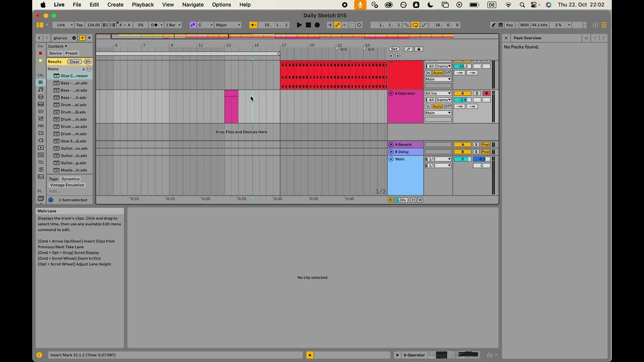Screen dimensions: 644x362
Task: Select the Clips play icon category
Action: pyautogui.click(x=41, y=148)
